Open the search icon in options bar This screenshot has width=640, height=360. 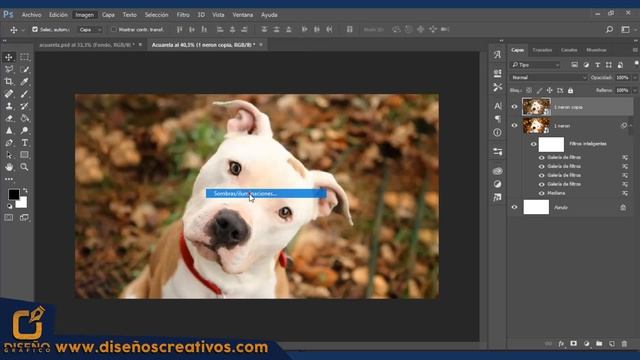(609, 29)
